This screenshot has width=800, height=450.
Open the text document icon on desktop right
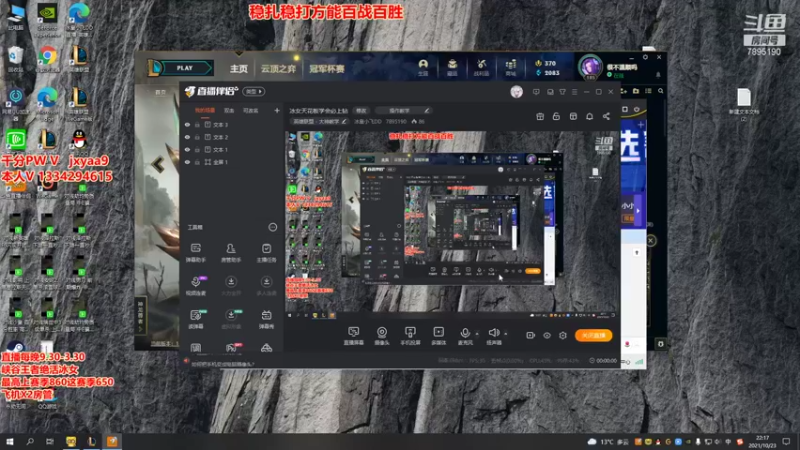tap(744, 105)
